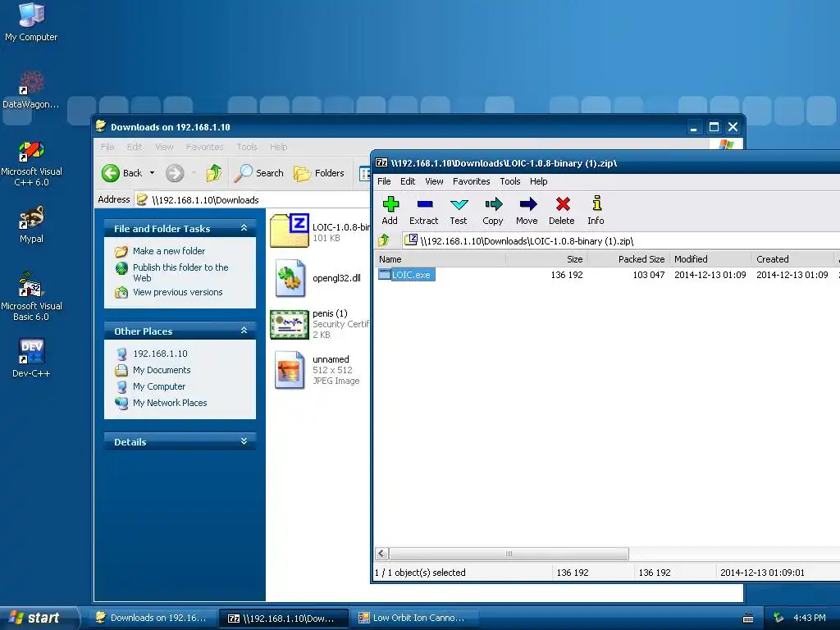Viewport: 840px width, 630px height.
Task: Sort archive list by Packed Size column
Action: click(629, 259)
